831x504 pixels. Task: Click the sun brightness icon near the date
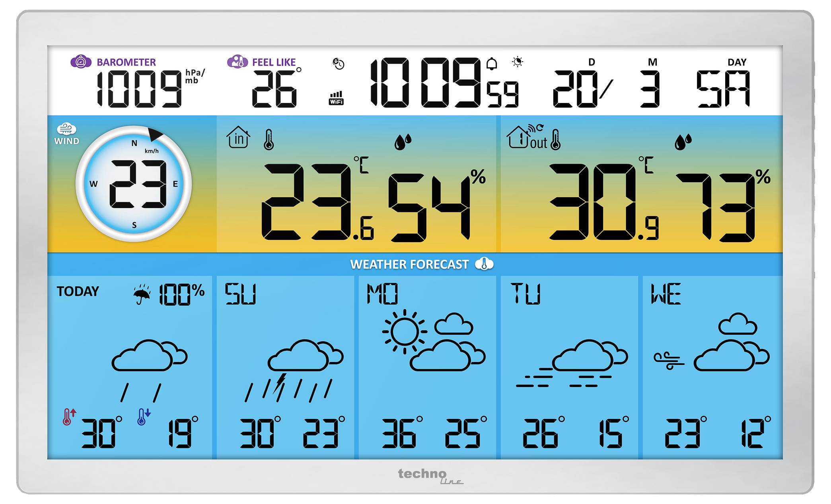pos(518,62)
